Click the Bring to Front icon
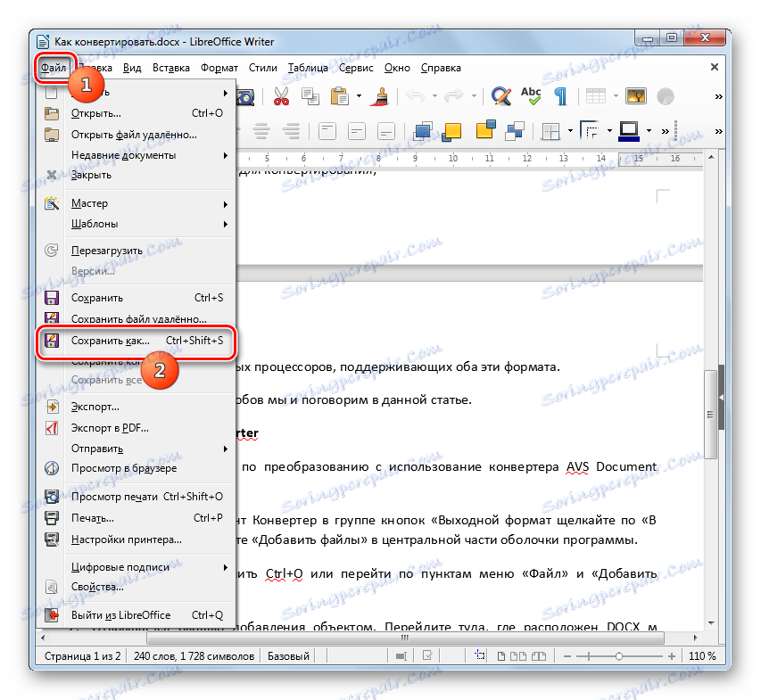 (x=422, y=131)
